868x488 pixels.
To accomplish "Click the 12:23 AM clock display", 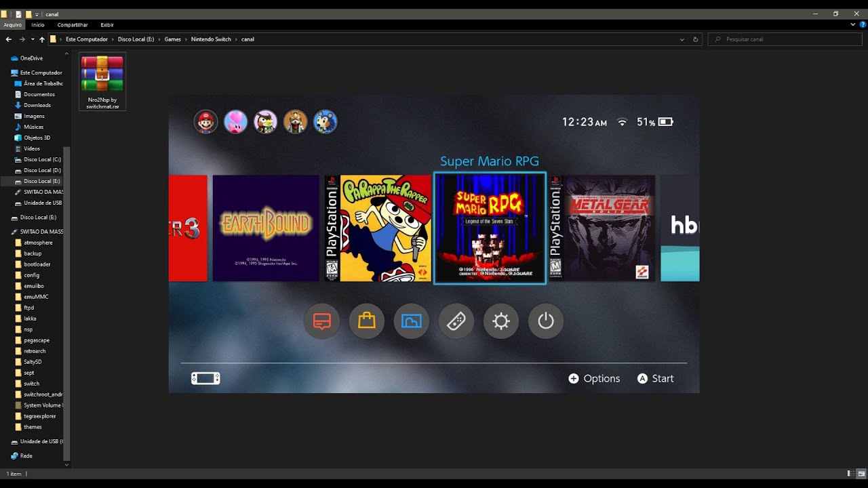I will click(585, 122).
